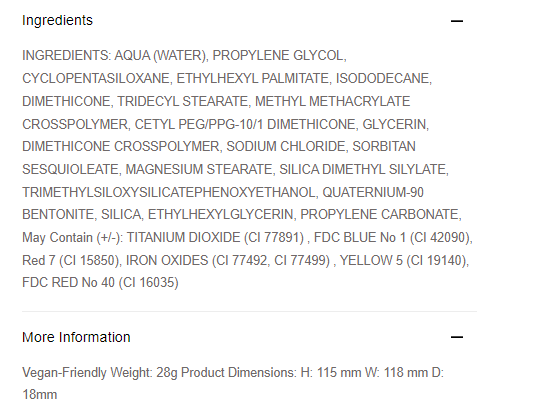
Task: Click the QUATERNIUM-90 ingredient text
Action: pos(373,192)
